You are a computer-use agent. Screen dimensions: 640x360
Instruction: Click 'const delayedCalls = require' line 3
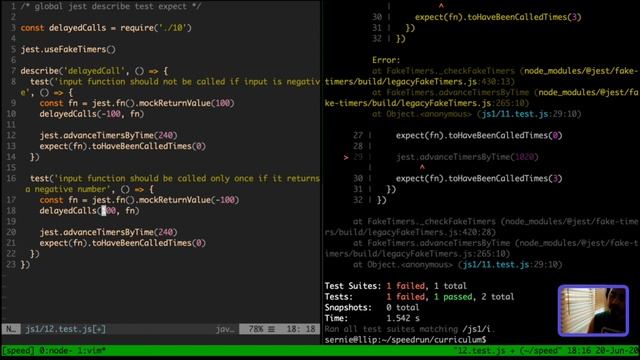106,28
